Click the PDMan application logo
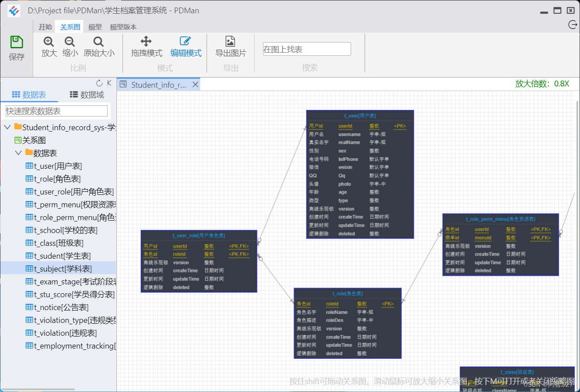 tap(15, 11)
